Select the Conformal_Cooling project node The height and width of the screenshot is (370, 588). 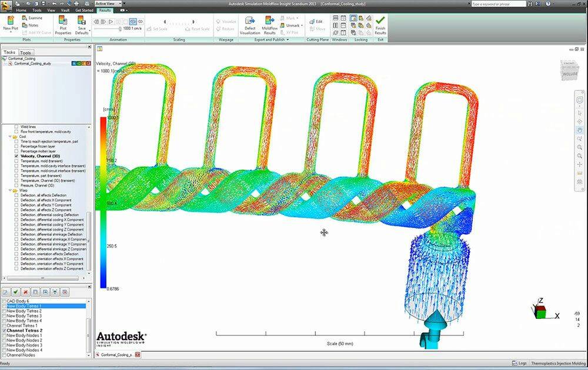click(x=21, y=59)
